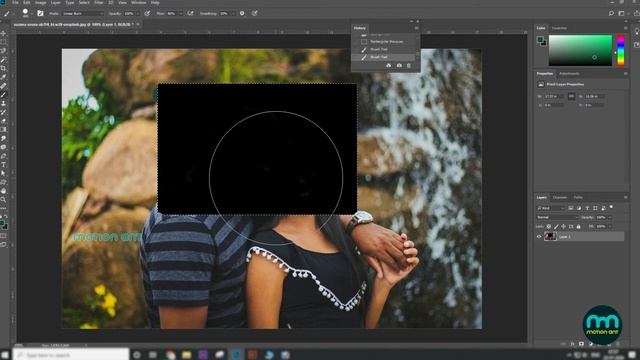The image size is (640, 360).
Task: Enable airbrush-style build-up effects
Action: [190, 13]
